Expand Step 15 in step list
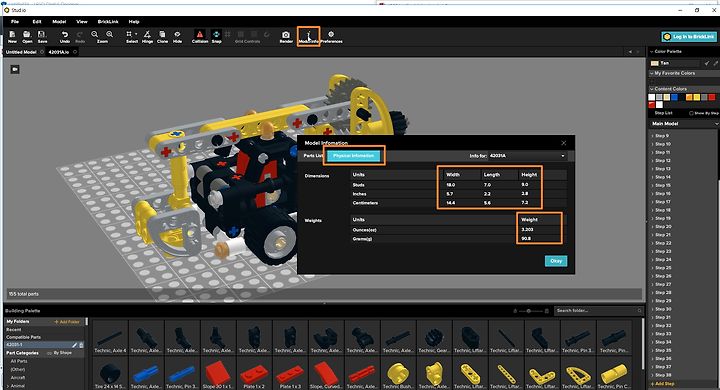The image size is (720, 390). coord(652,186)
